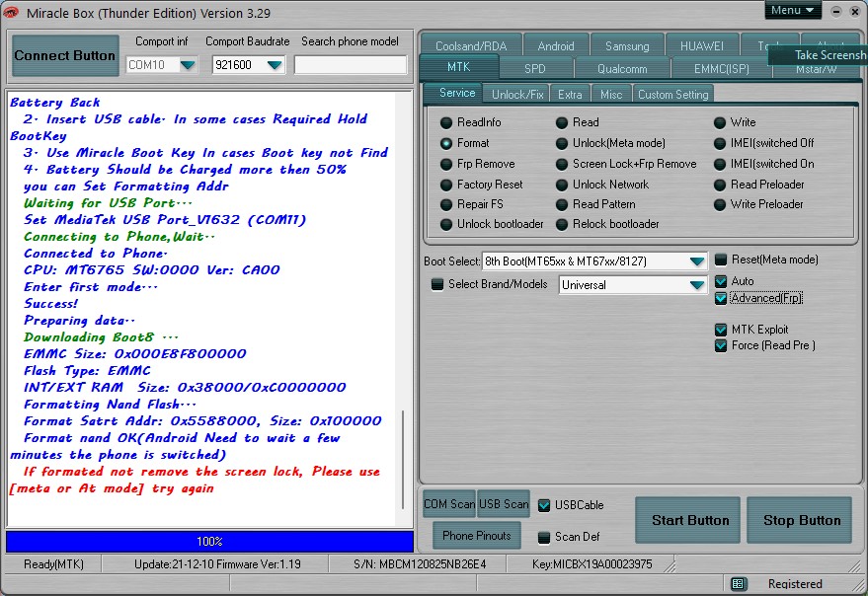Viewport: 868px width, 596px height.
Task: Select the Write radio option
Action: [720, 122]
